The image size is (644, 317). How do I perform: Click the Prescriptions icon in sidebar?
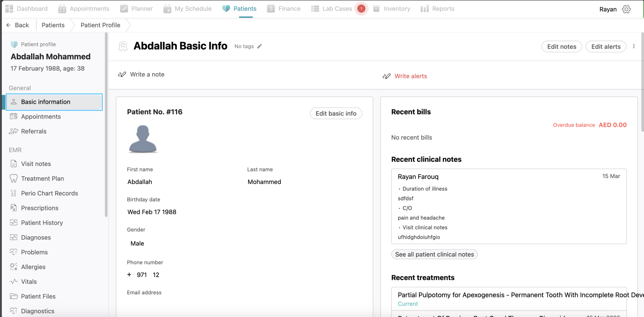tap(14, 208)
